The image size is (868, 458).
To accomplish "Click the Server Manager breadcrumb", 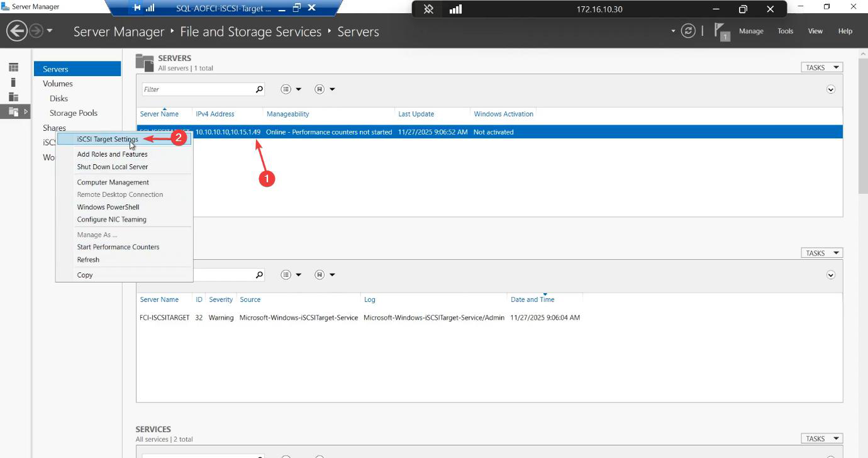I will pyautogui.click(x=119, y=31).
